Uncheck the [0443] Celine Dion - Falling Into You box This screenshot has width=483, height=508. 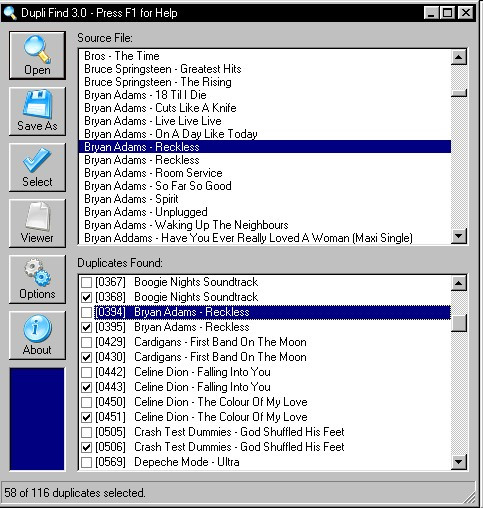[86, 387]
